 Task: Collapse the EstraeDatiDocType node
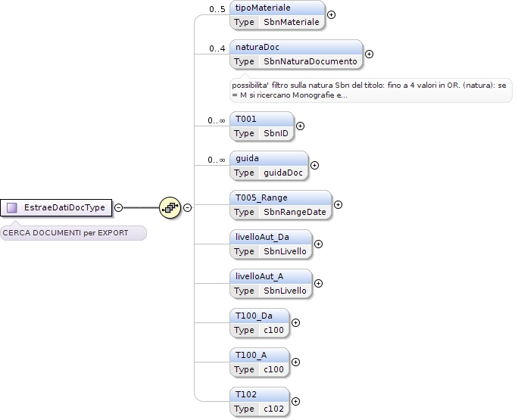coord(118,207)
